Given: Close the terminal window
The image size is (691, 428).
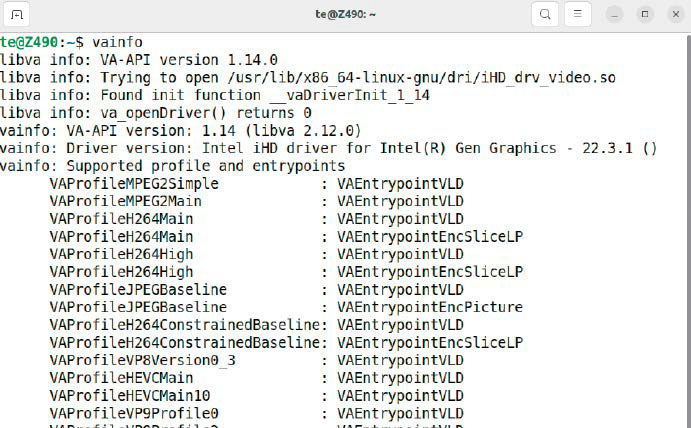Looking at the screenshot, I should 676,15.
